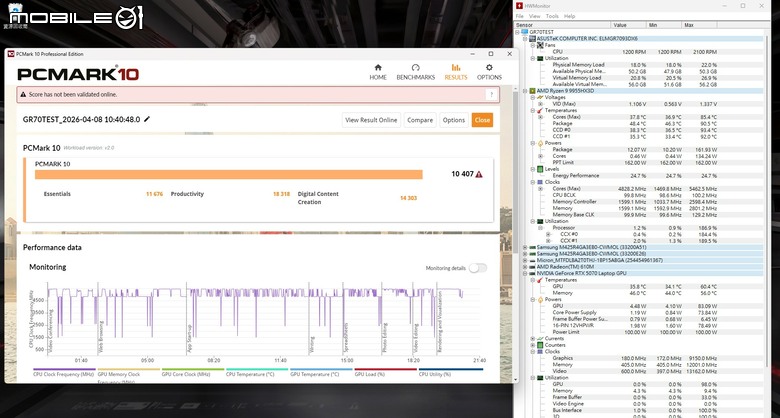Click the Value column header in HWMonitor

point(628,25)
